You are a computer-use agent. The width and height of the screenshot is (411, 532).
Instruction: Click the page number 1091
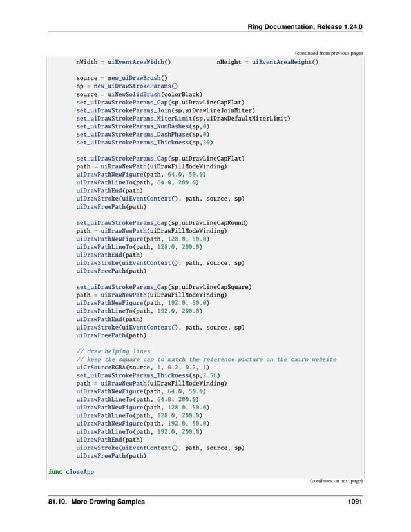pos(355,502)
